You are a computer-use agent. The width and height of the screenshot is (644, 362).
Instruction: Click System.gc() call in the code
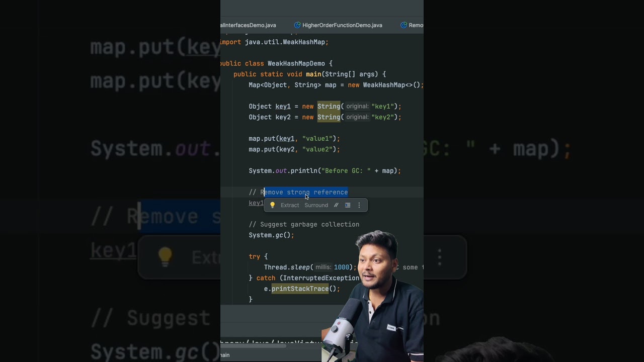coord(271,235)
